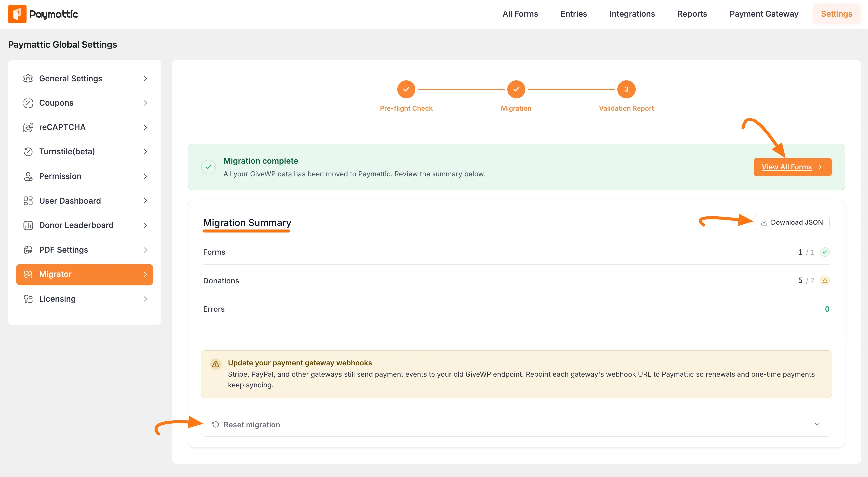
Task: Click the Turnstile(beta) icon
Action: (x=28, y=152)
